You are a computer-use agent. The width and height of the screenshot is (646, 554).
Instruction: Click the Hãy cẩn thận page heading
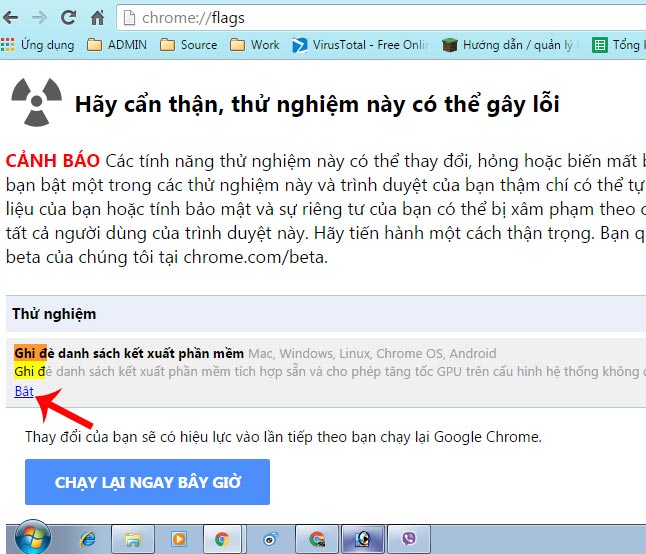point(317,104)
